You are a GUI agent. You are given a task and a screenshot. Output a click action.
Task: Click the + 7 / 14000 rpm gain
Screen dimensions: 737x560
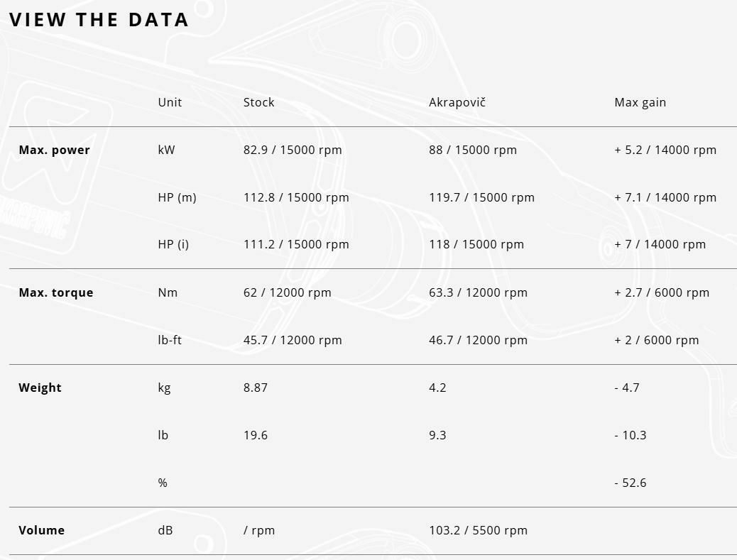660,244
